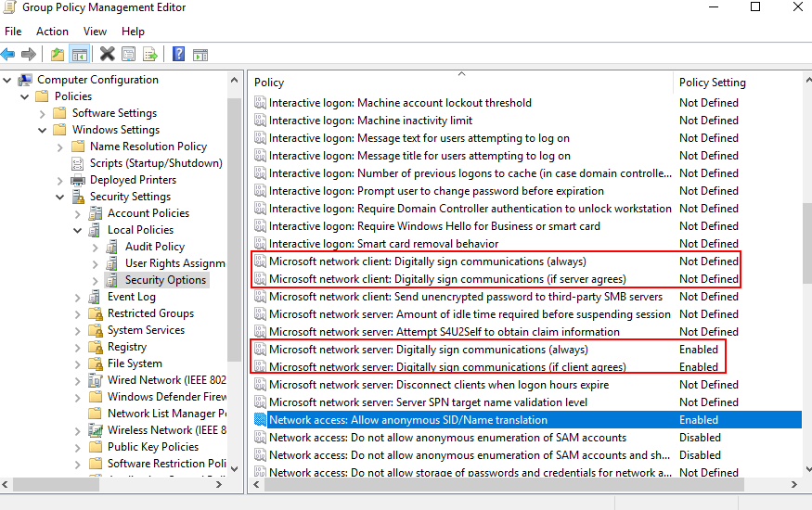Collapse the Local Policies node
Screen dimensions: 812x510
tap(77, 230)
